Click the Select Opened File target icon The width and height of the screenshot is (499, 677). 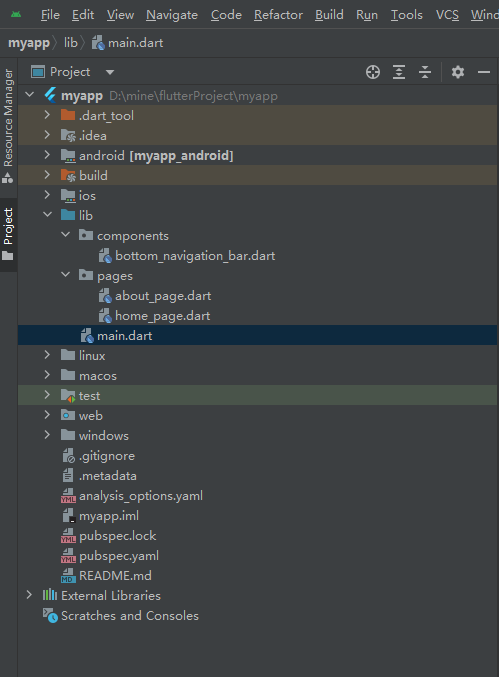373,72
